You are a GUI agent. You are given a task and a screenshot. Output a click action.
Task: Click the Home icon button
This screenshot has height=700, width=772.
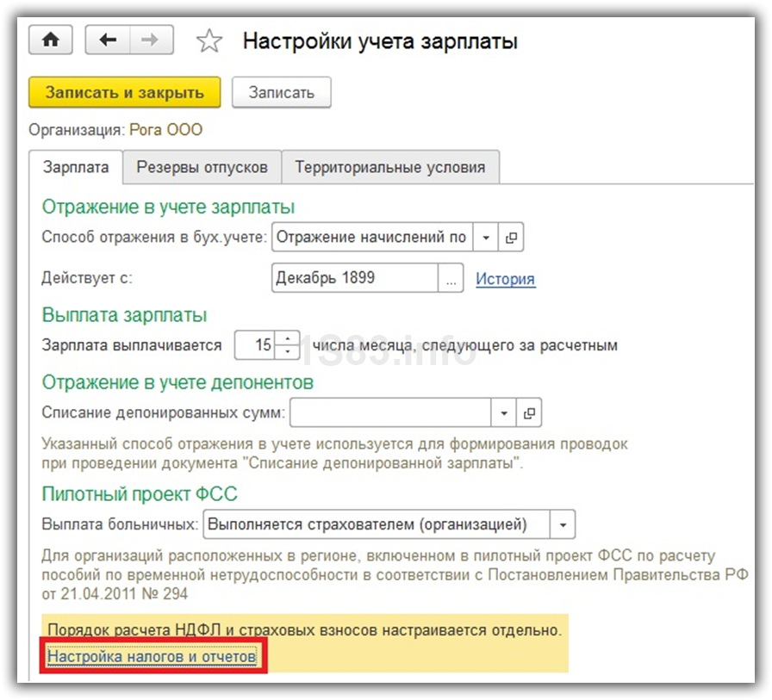(51, 40)
